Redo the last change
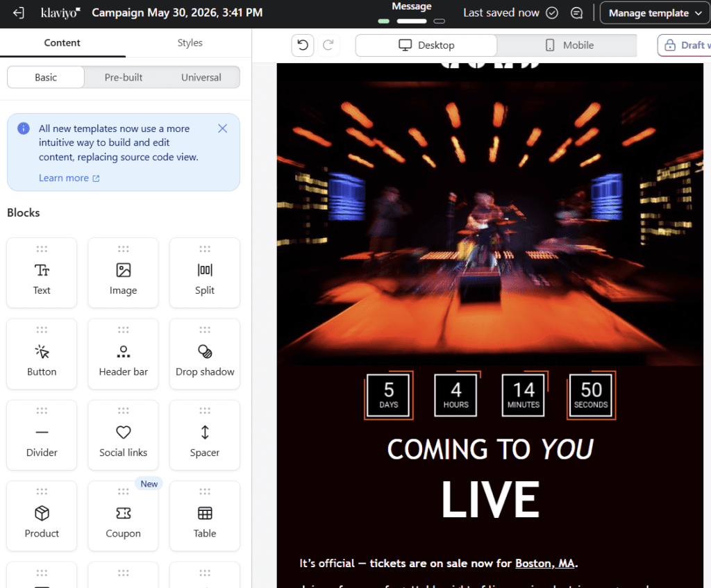 coord(328,45)
